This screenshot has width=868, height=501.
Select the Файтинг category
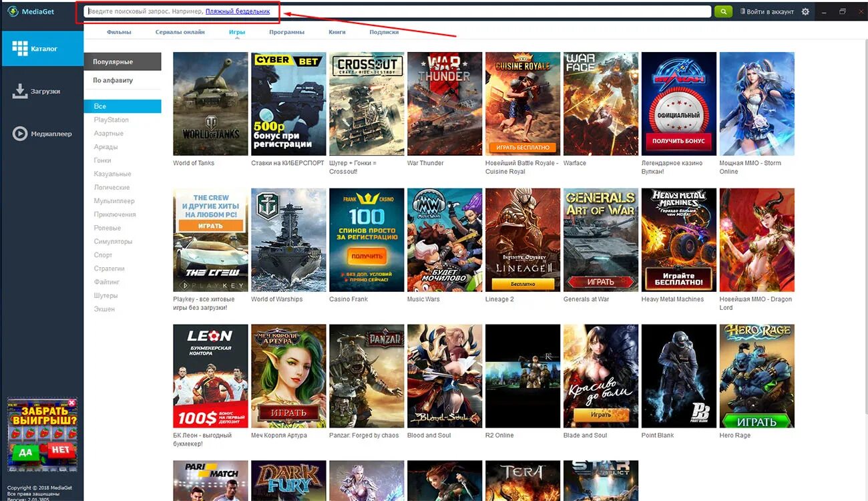click(107, 282)
